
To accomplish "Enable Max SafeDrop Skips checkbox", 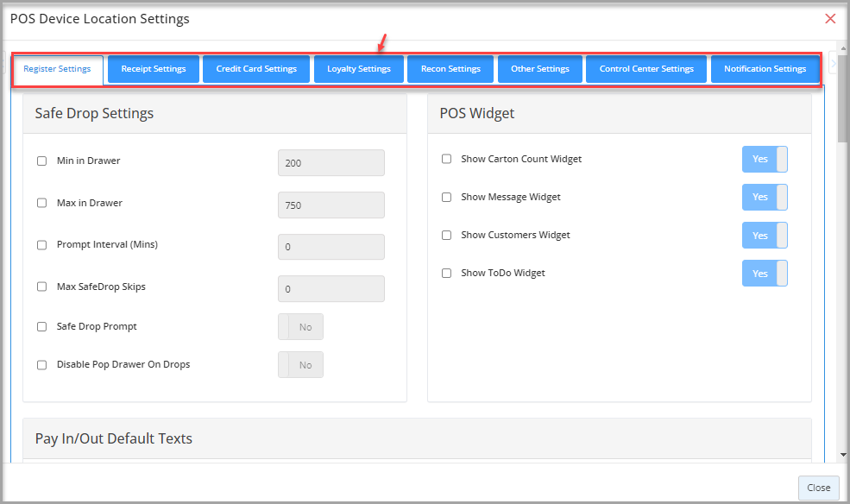I will (x=41, y=287).
